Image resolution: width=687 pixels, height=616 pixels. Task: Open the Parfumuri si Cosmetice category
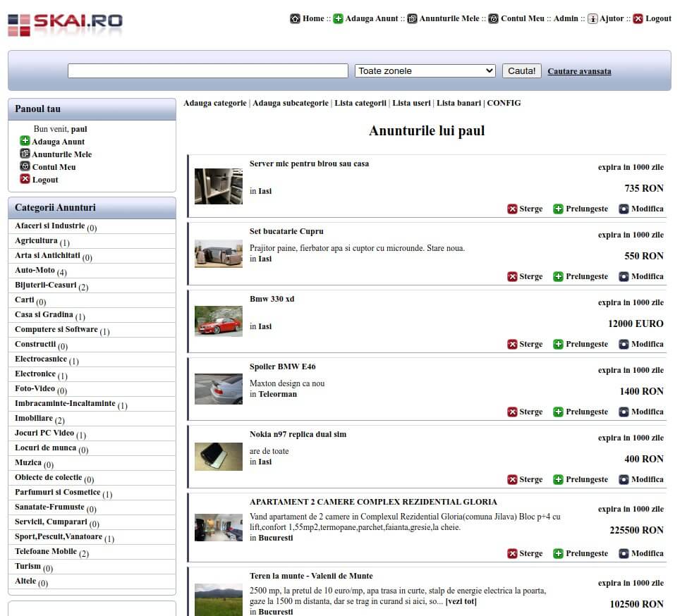pyautogui.click(x=57, y=492)
